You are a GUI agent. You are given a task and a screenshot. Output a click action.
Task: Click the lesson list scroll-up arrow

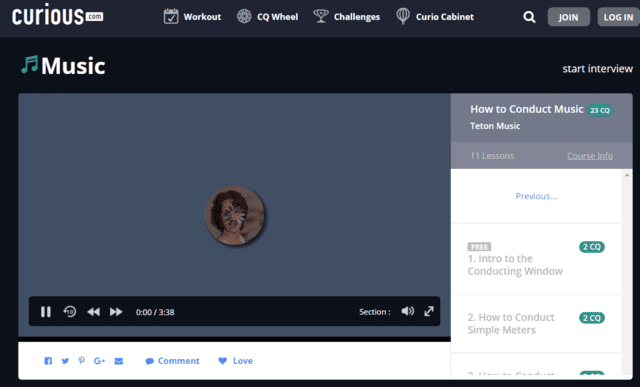pyautogui.click(x=627, y=175)
